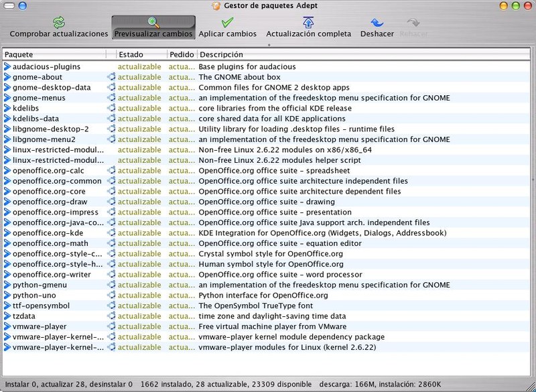This screenshot has width=536, height=392.
Task: Click Ubuntu icon beside tzdata
Action: (111, 316)
